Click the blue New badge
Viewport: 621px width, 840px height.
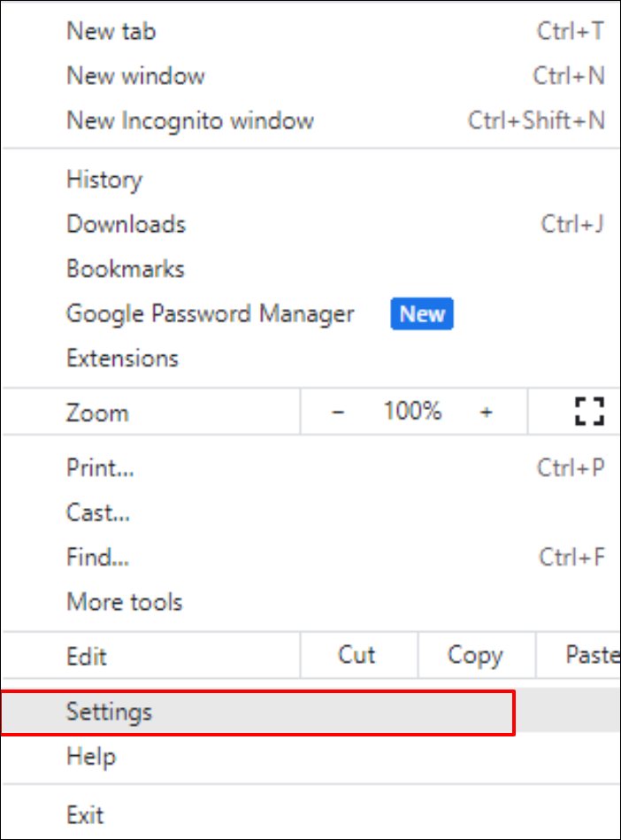[x=422, y=314]
